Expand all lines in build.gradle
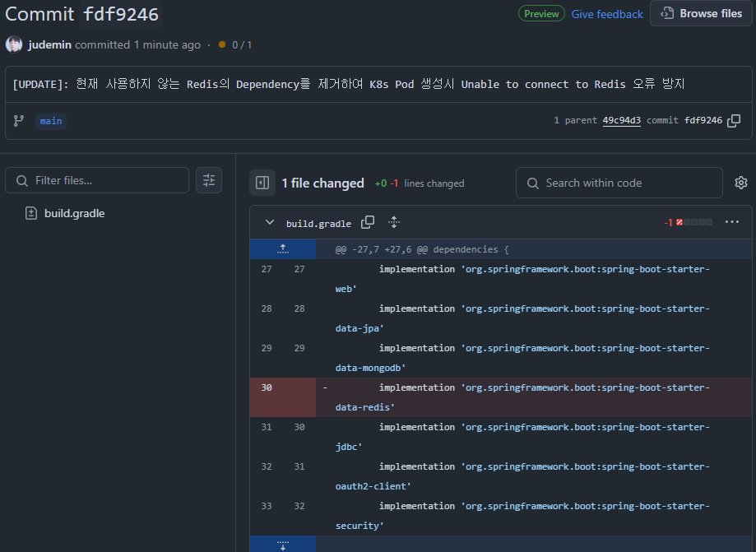756x552 pixels. 394,222
